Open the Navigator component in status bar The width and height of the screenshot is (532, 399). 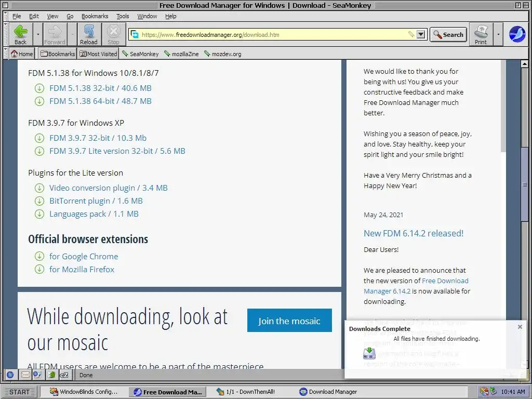click(x=10, y=375)
